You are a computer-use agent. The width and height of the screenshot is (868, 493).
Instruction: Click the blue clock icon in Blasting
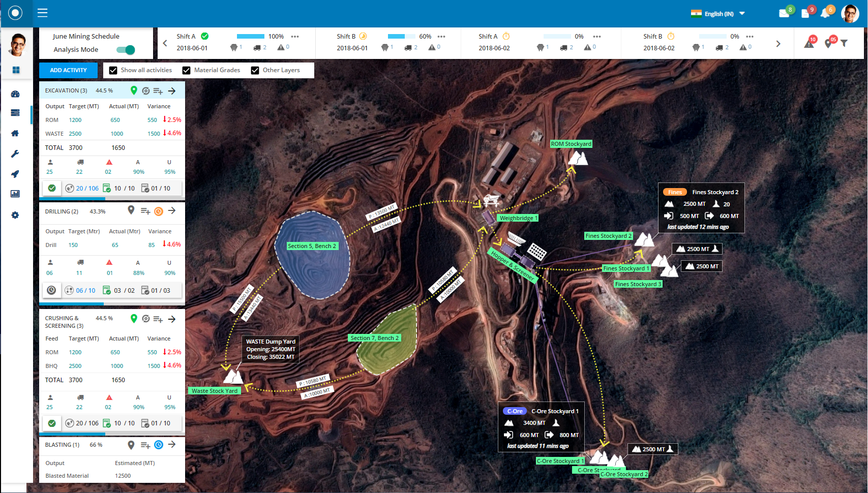pos(159,445)
